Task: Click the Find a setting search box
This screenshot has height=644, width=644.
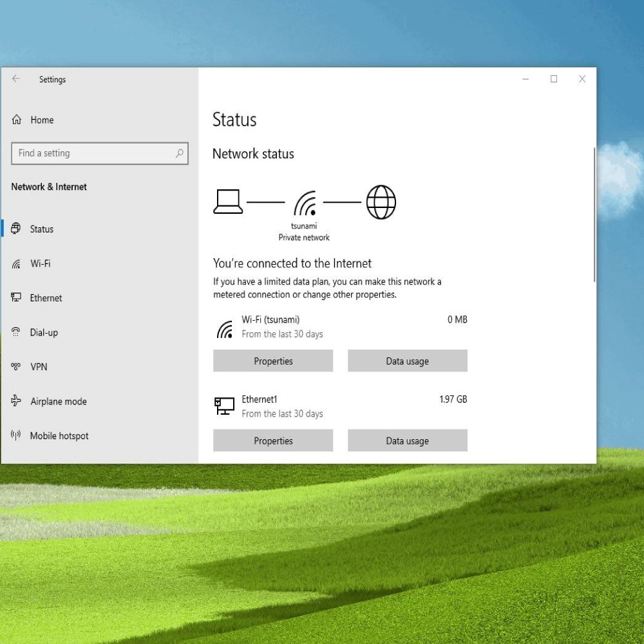Action: coord(100,153)
